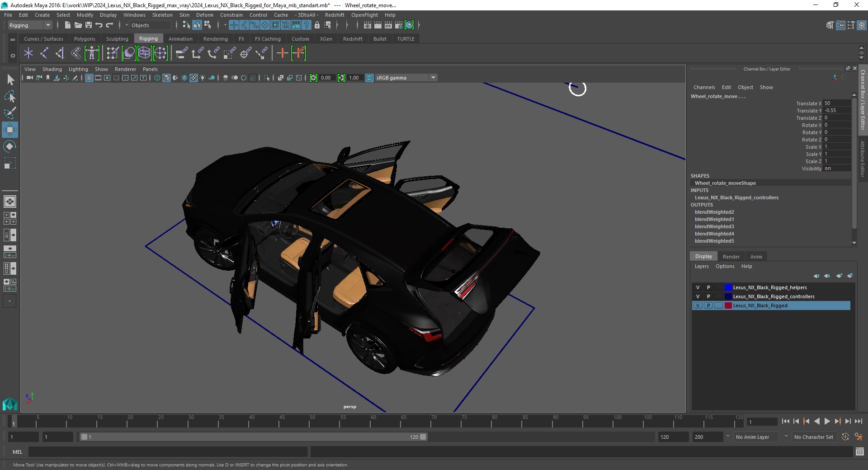Viewport: 868px width, 470px height.
Task: Select the Create Joint shelf tool
Action: click(44, 53)
